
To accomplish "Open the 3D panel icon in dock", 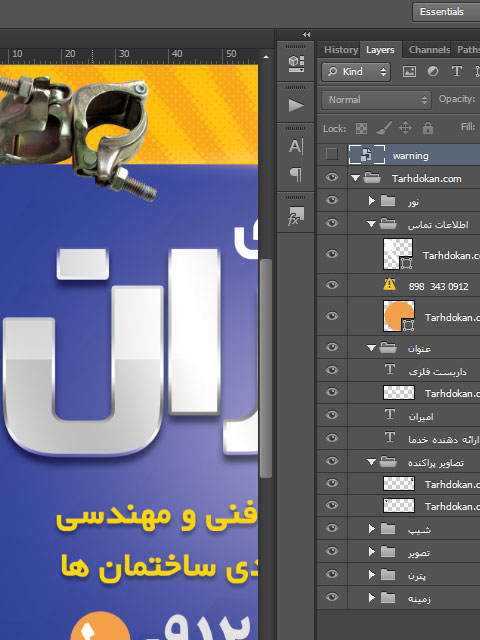I will (296, 64).
